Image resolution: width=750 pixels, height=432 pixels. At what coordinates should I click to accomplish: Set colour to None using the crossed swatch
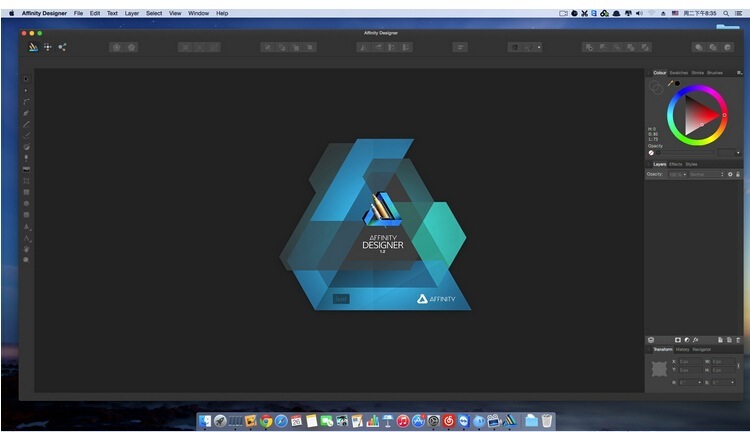(651, 153)
